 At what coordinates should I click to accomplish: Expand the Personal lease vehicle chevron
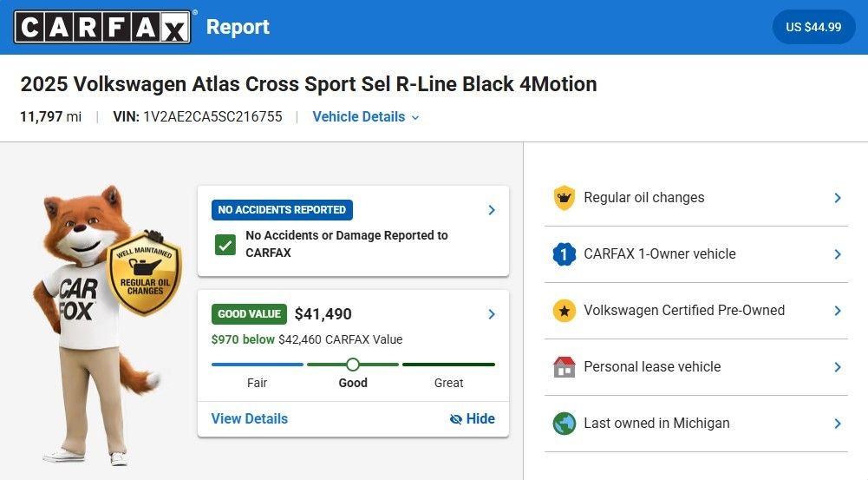(x=837, y=367)
